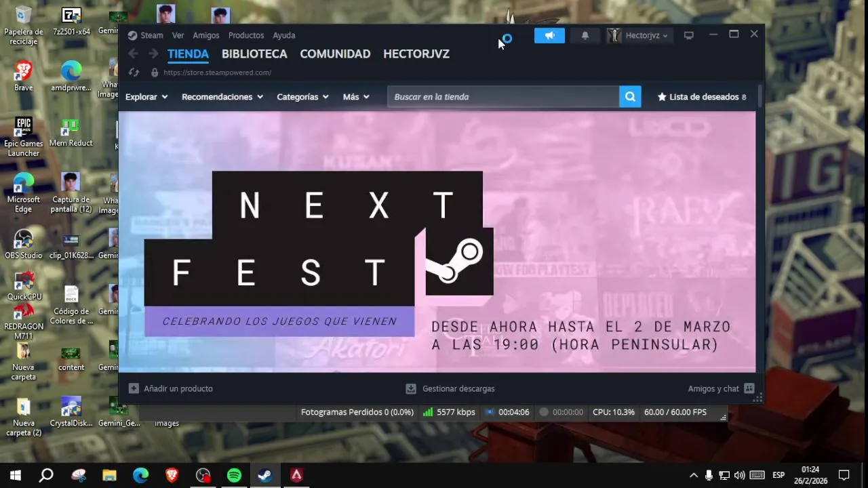Open the volume icon in system tray

tap(739, 475)
